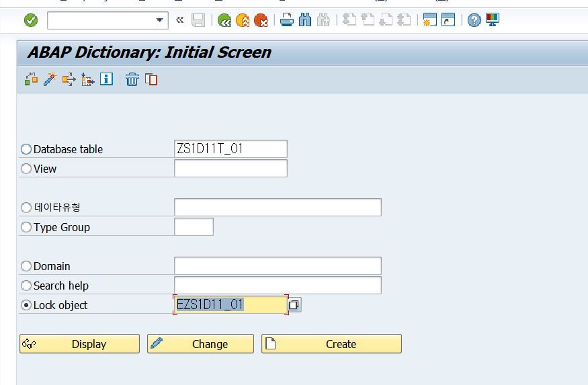The height and width of the screenshot is (385, 588).
Task: Click the yellow Exit icon
Action: pos(243,20)
